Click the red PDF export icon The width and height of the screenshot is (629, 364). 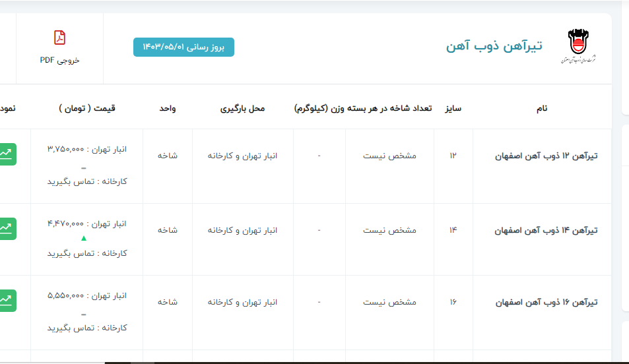(x=59, y=38)
